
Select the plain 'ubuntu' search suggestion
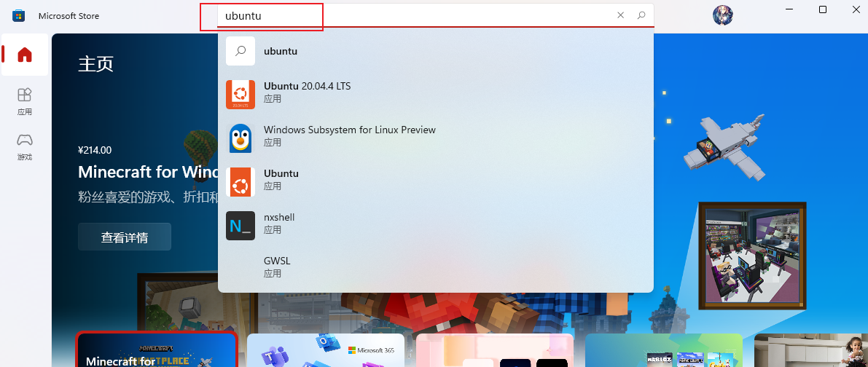tap(436, 51)
